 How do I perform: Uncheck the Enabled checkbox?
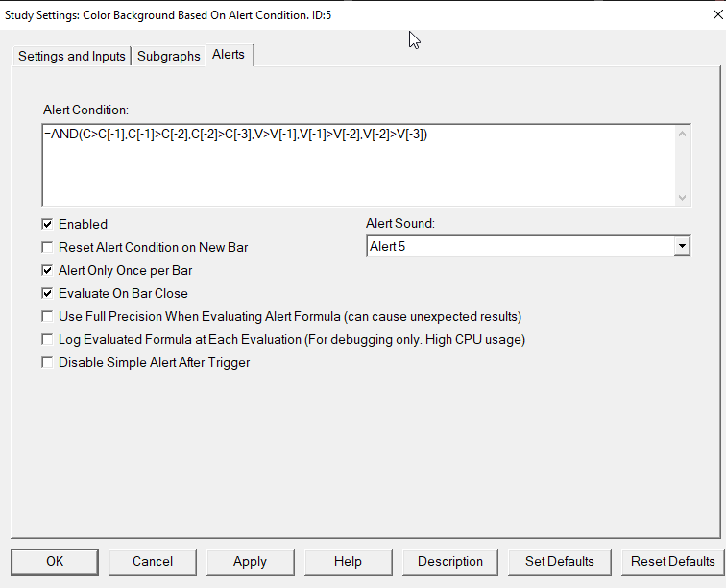tap(47, 224)
